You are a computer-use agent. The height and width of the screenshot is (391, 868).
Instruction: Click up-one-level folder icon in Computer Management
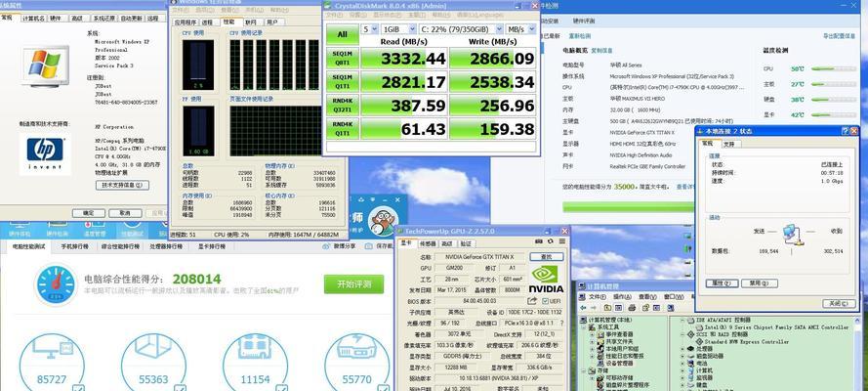608,307
